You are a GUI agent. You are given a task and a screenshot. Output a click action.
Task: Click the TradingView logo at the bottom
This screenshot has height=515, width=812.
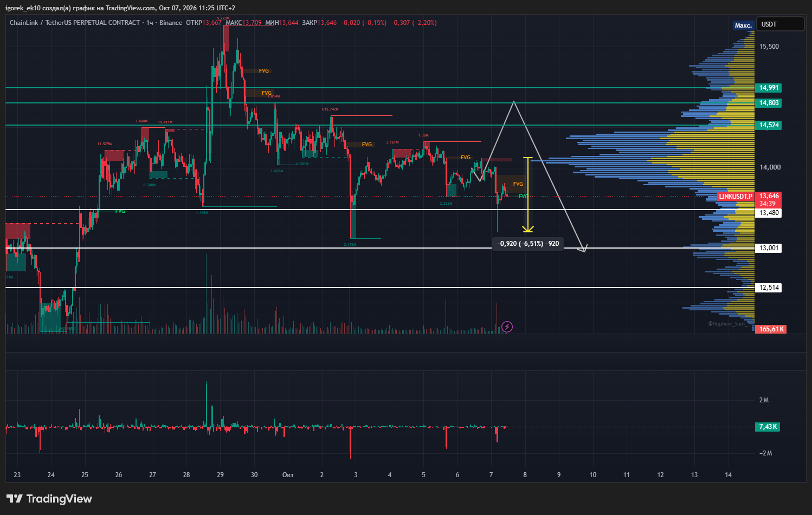tap(49, 499)
